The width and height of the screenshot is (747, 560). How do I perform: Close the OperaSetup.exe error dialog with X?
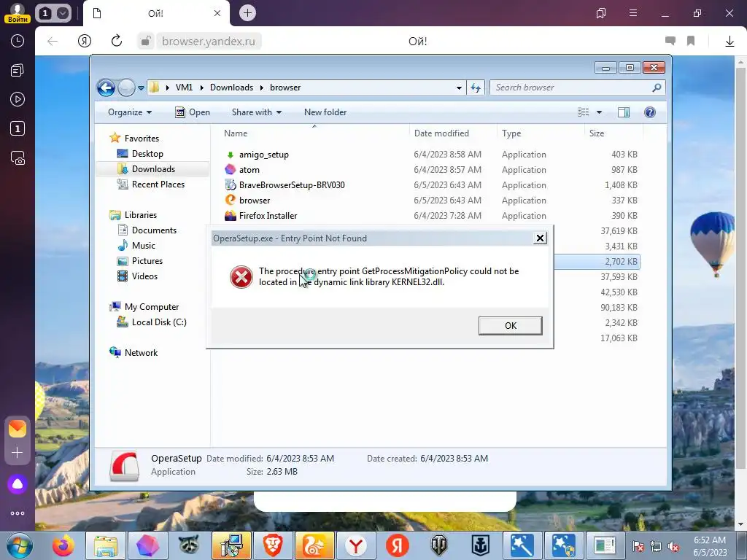click(x=540, y=238)
